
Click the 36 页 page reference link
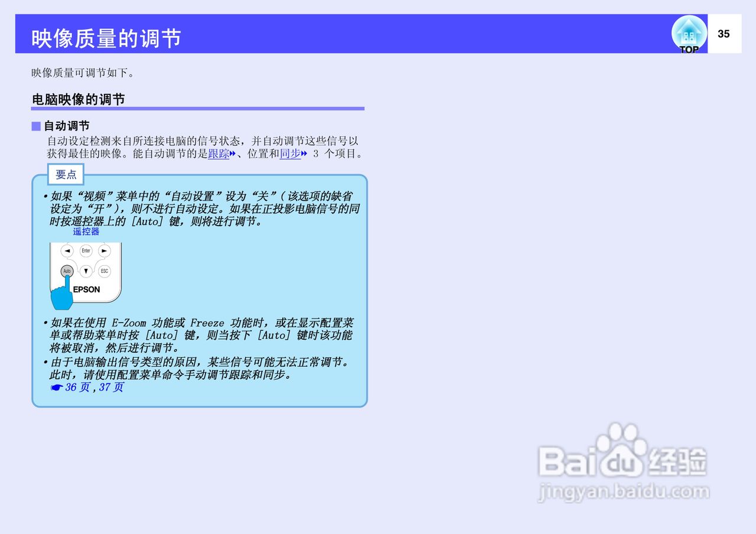[78, 387]
